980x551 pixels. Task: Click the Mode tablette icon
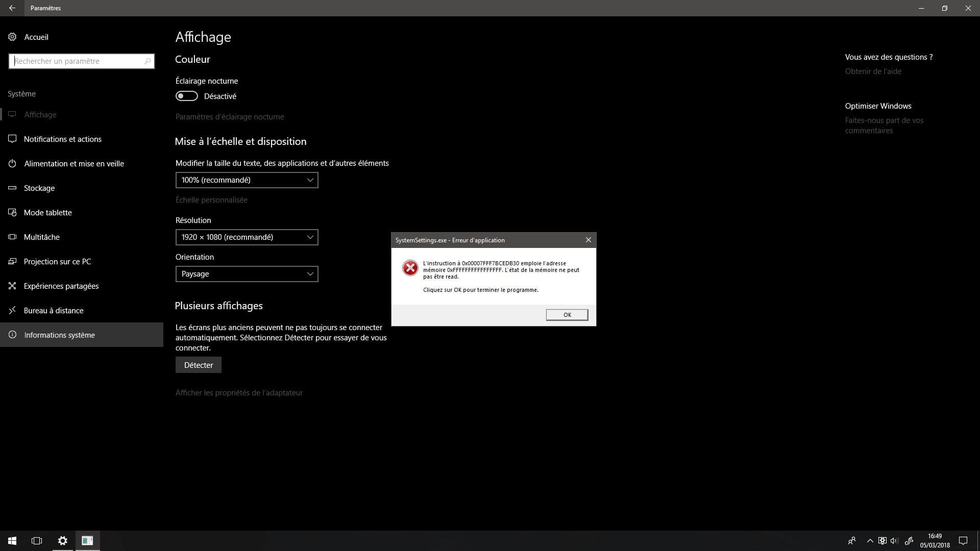12,212
